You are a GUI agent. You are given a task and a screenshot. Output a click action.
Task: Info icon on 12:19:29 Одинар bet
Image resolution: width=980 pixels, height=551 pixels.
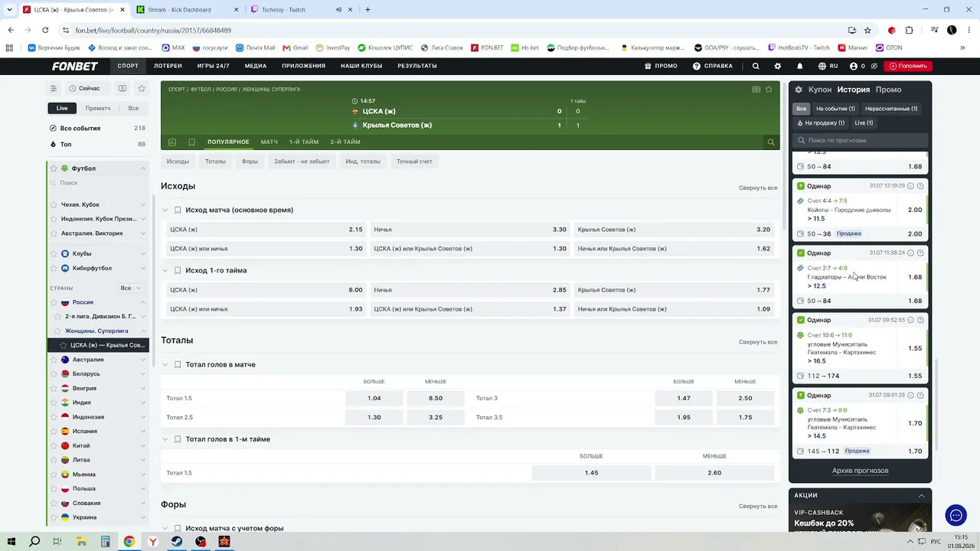pos(910,186)
